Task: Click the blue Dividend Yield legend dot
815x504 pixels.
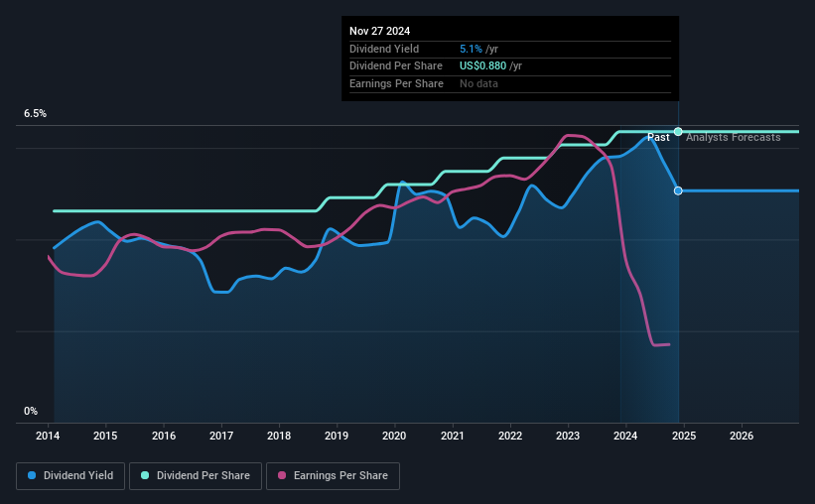Action: 32,475
